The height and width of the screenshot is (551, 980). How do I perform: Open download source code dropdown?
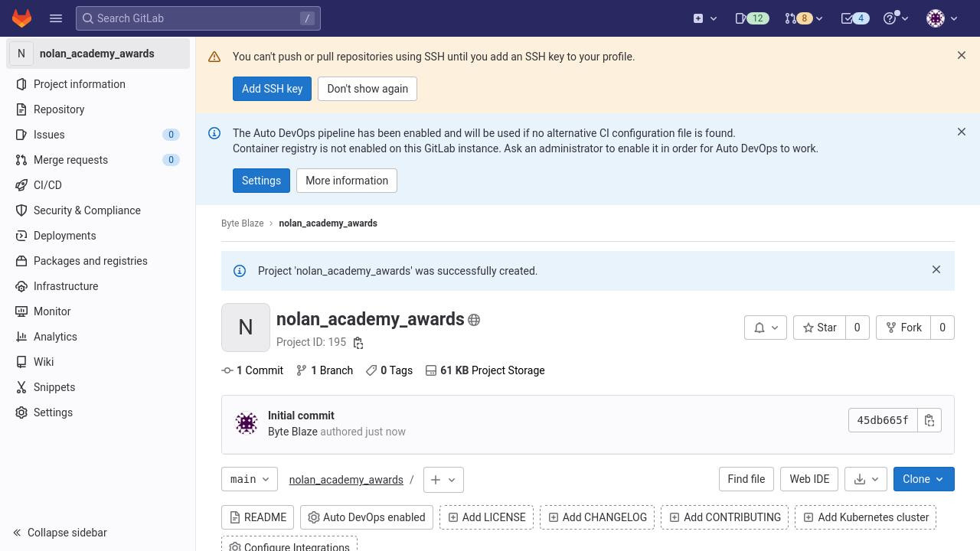(x=866, y=479)
